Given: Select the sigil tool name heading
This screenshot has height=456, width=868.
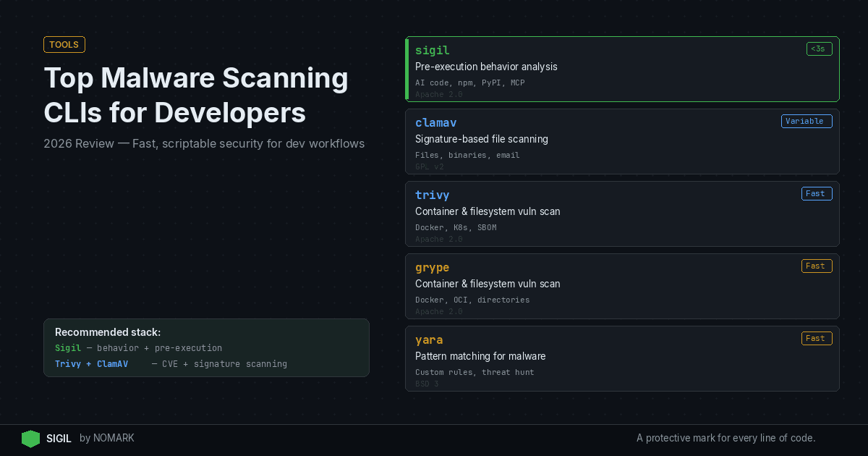Looking at the screenshot, I should [432, 50].
